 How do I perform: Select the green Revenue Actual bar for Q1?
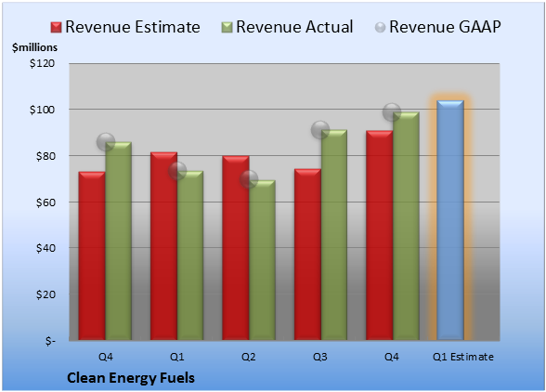click(190, 255)
